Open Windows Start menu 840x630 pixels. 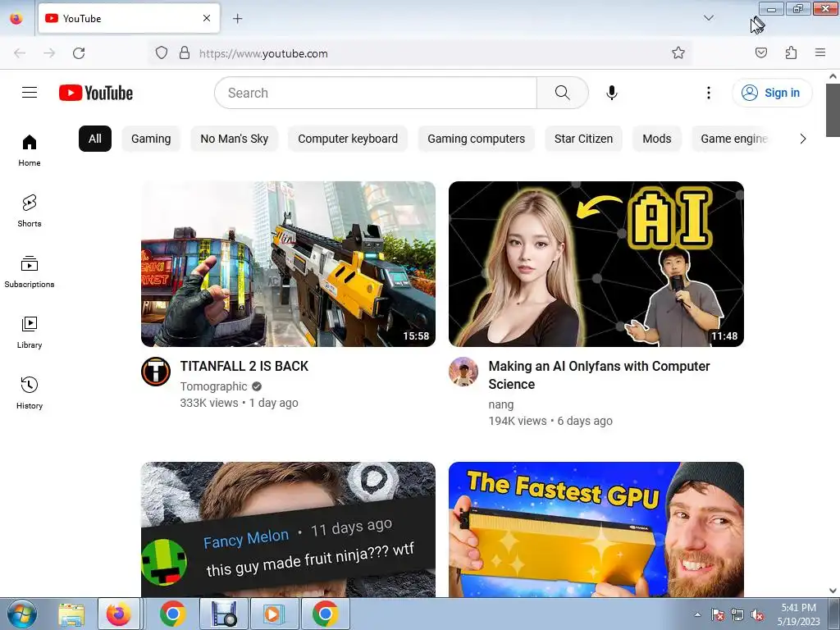pos(22,614)
